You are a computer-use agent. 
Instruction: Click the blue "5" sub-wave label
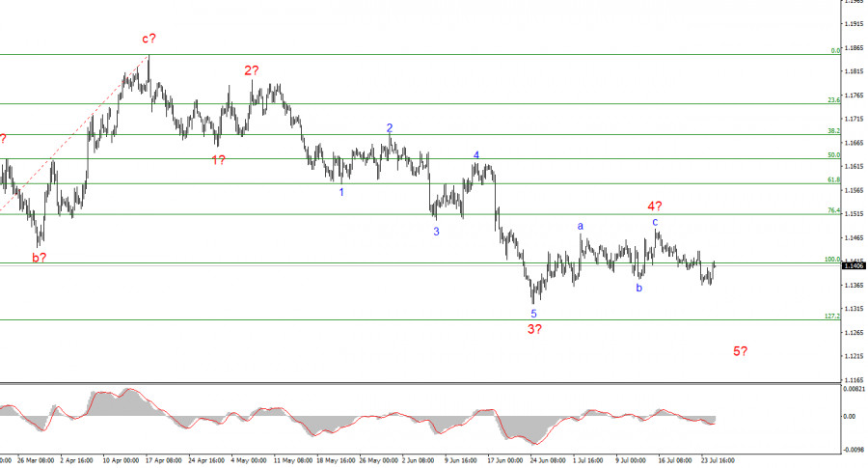click(x=533, y=314)
